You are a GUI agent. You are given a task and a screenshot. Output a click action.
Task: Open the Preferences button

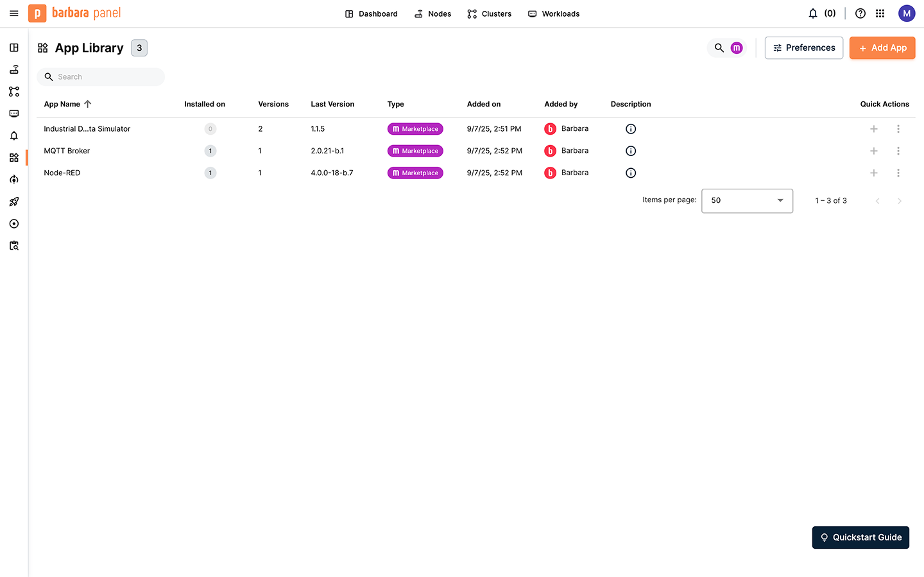(x=804, y=48)
